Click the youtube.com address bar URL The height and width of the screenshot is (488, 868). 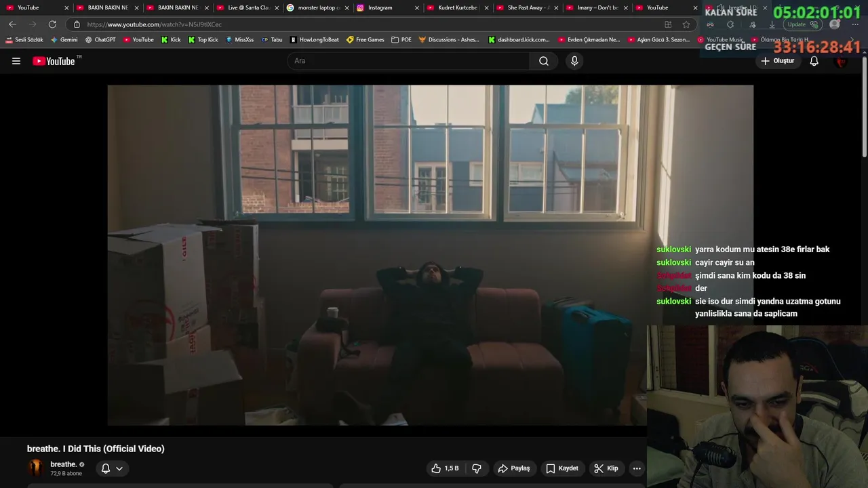click(x=154, y=24)
